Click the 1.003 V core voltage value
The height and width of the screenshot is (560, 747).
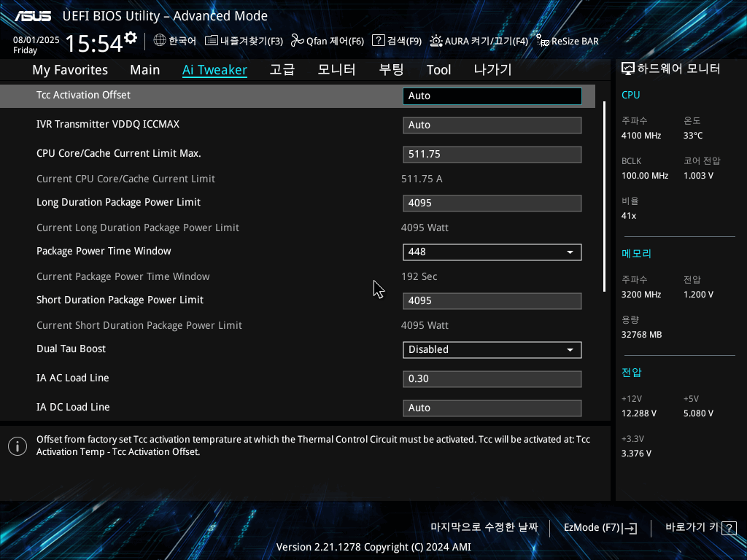pos(698,176)
